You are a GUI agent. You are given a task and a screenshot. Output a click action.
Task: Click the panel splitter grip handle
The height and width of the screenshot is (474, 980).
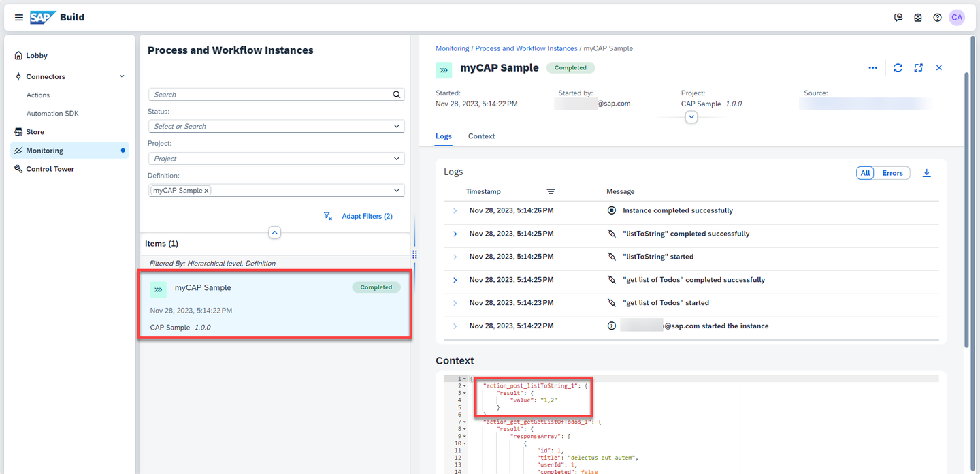[414, 254]
